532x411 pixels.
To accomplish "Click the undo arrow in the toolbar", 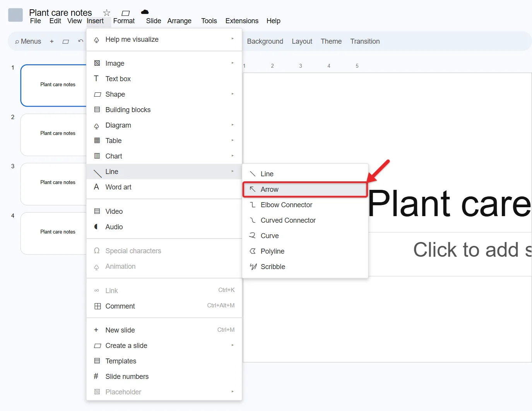I will coord(80,41).
